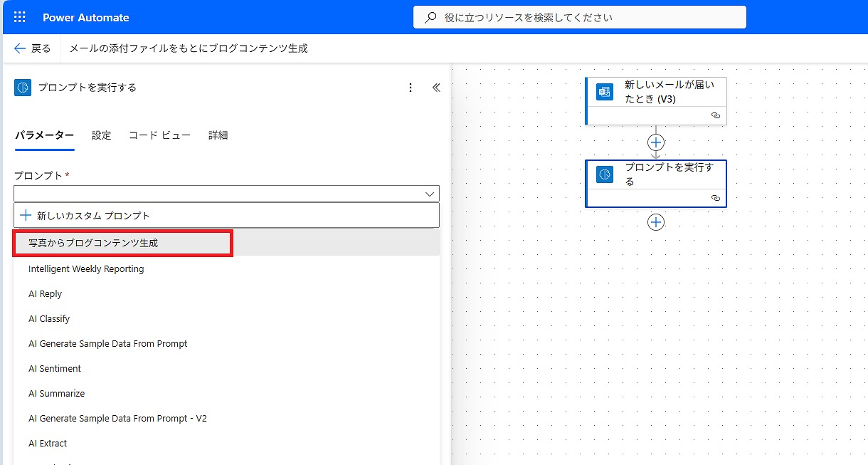Select 写真からブログコンテンツ生成 prompt option
Image resolution: width=868 pixels, height=465 pixels.
tap(93, 243)
